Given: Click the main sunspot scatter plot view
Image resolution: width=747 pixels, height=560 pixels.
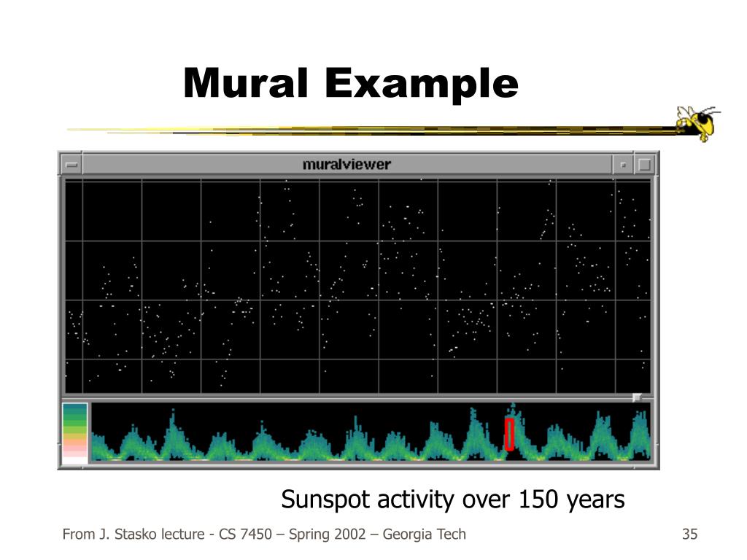Looking at the screenshot, I should pyautogui.click(x=357, y=286).
